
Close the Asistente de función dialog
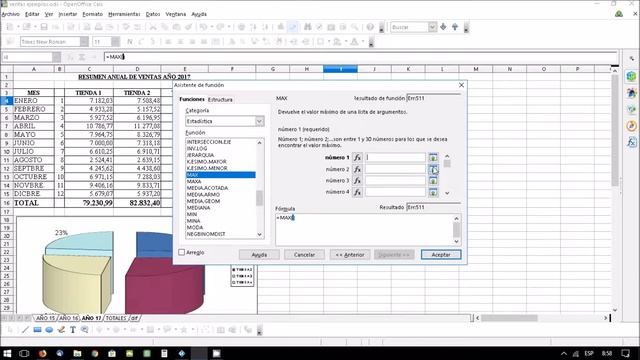pyautogui.click(x=461, y=85)
